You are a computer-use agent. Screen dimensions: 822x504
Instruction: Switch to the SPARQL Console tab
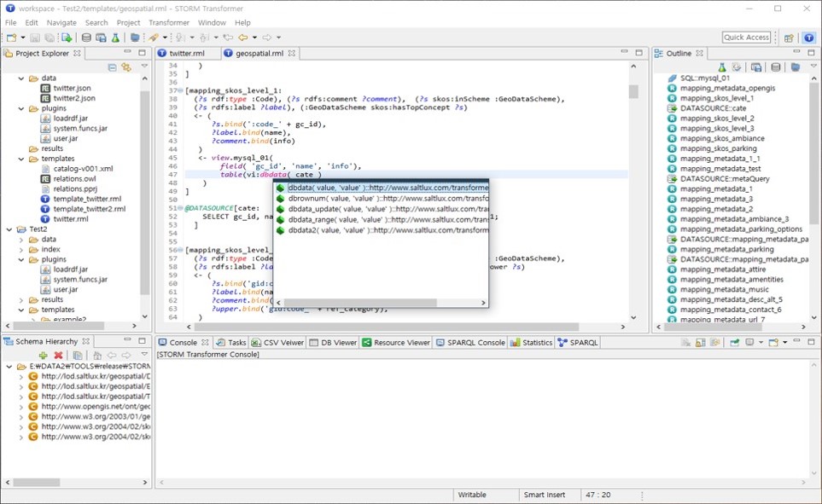(x=470, y=343)
